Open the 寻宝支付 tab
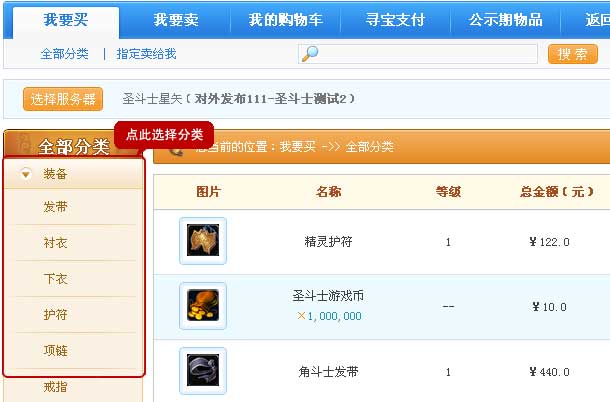This screenshot has width=610, height=402. tap(395, 20)
